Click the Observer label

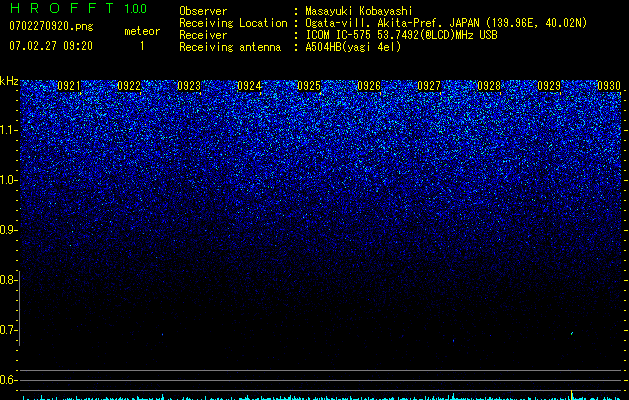click(203, 11)
